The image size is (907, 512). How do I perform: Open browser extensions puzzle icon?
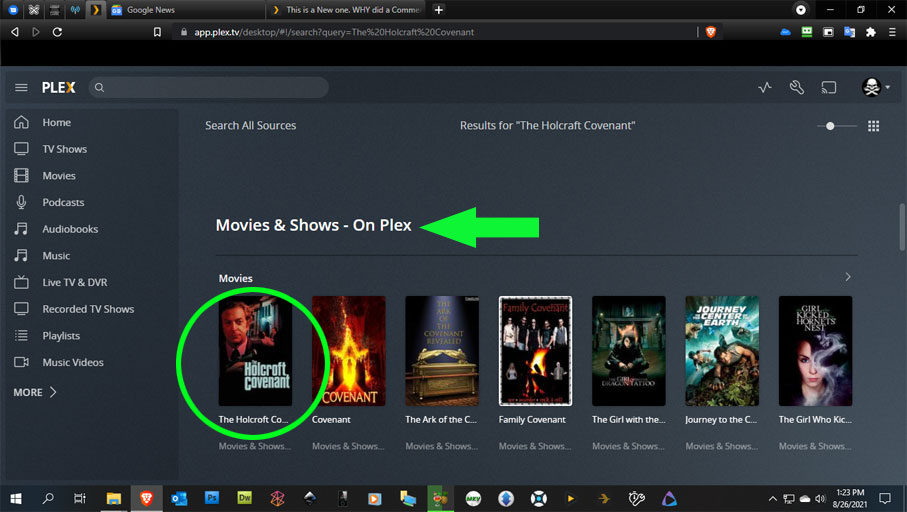pos(871,32)
